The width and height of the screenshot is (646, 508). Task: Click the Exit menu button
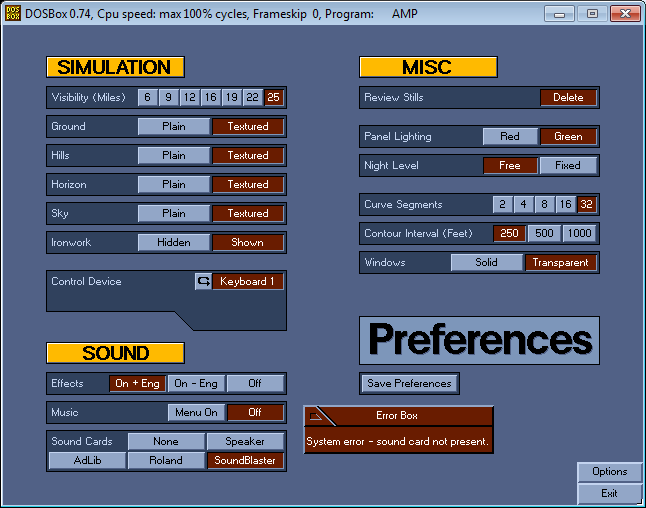(609, 493)
